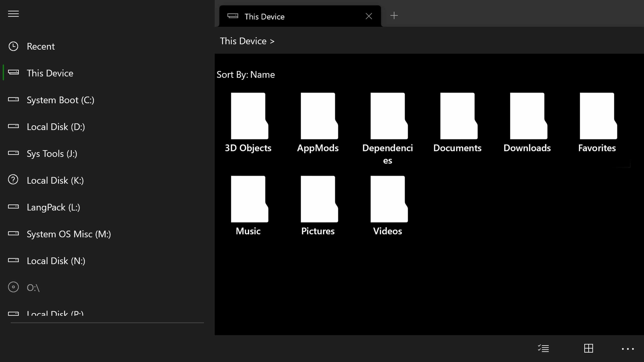
Task: Change the Sort By: Name option
Action: [246, 75]
